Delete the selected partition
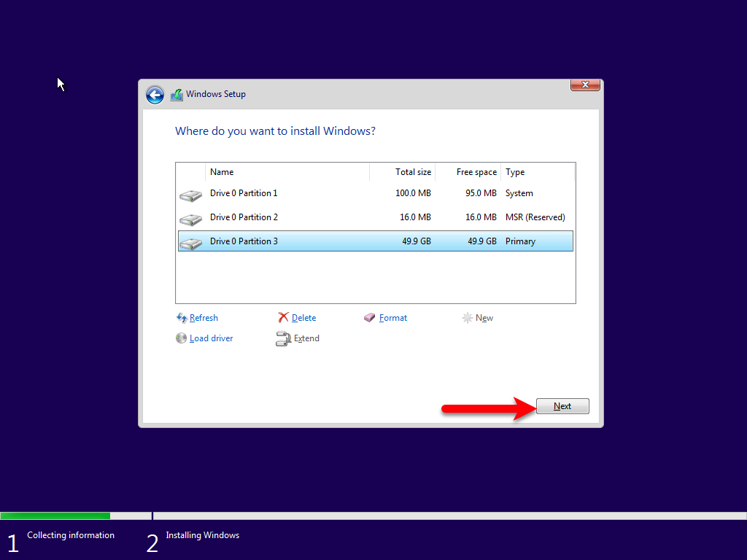Image resolution: width=747 pixels, height=560 pixels. 303,318
